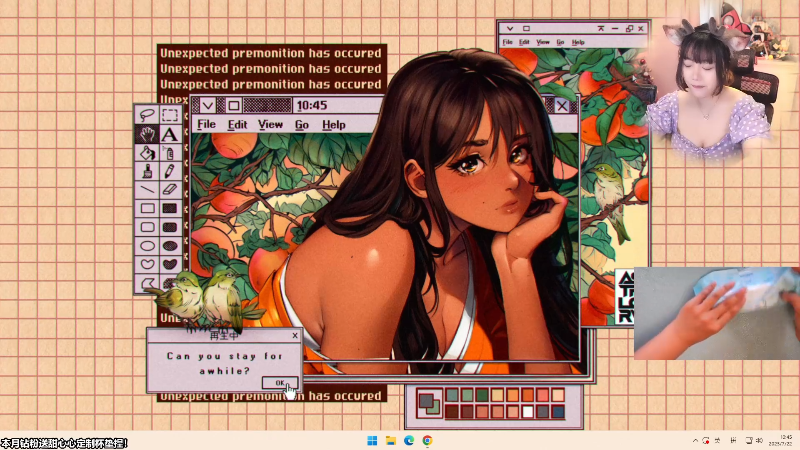The width and height of the screenshot is (800, 450).
Task: Select the hollow Rectangle shape tool
Action: click(x=147, y=208)
